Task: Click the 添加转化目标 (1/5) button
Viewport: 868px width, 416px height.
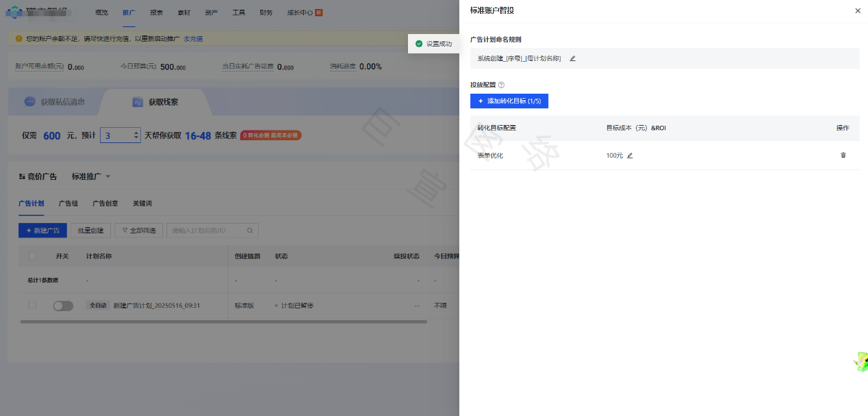Action: (509, 101)
